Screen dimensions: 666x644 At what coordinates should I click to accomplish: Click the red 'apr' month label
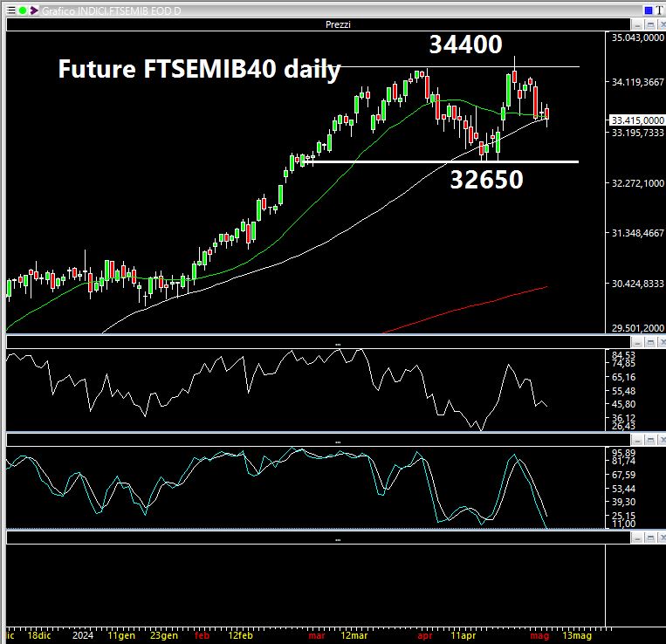(x=425, y=635)
